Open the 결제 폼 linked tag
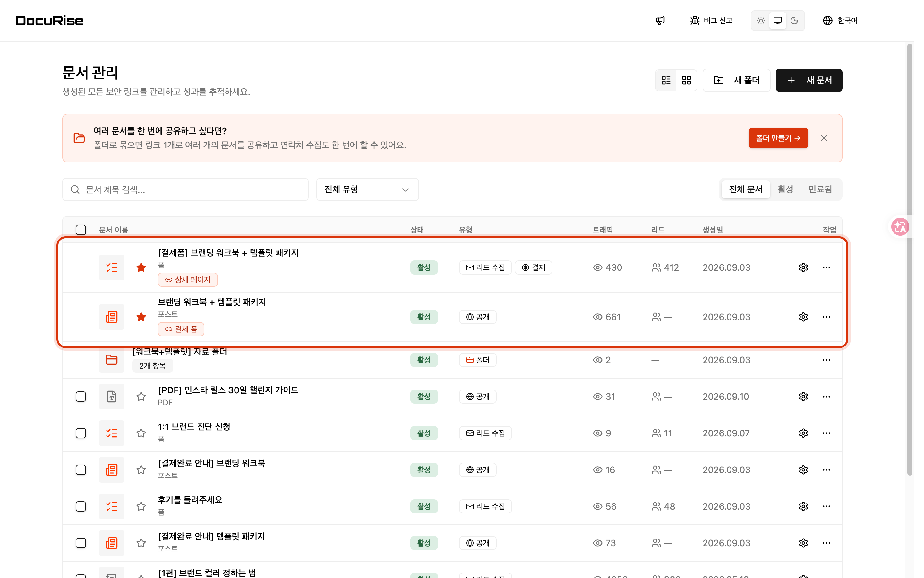 click(x=181, y=329)
